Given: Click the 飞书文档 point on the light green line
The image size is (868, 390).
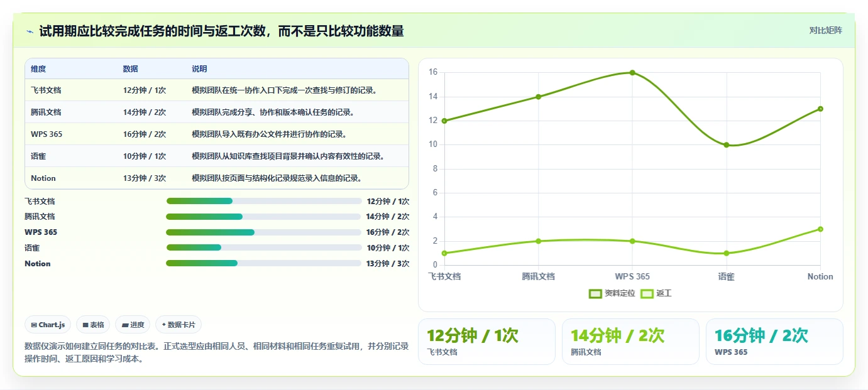Looking at the screenshot, I should [444, 253].
